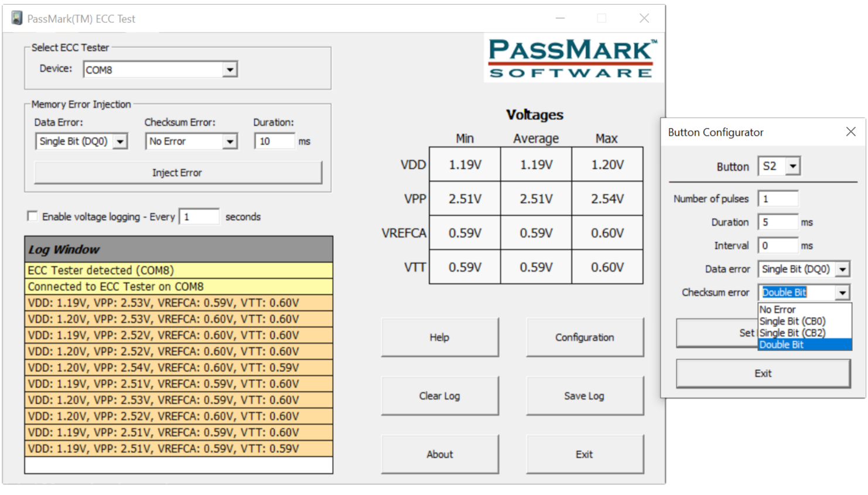868x495 pixels.
Task: Click the VREFCA Max cell 0.60V
Action: tap(607, 233)
